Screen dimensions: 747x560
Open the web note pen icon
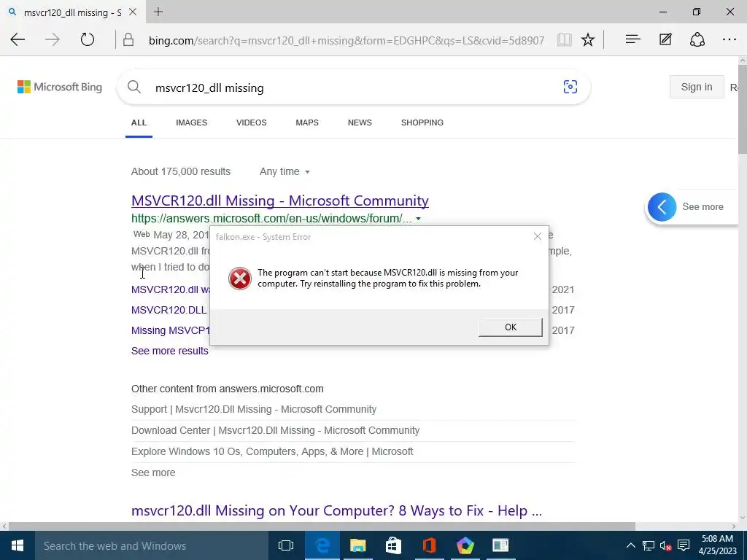point(665,39)
